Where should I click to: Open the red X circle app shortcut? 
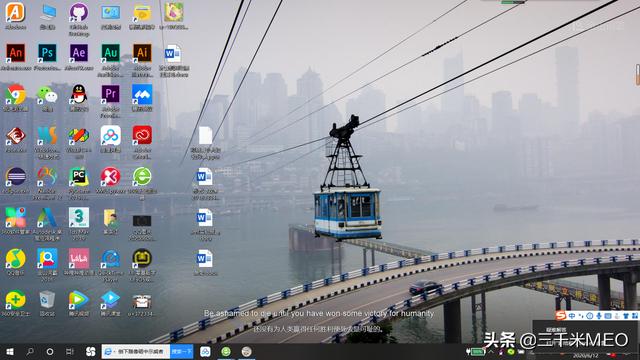tap(111, 177)
